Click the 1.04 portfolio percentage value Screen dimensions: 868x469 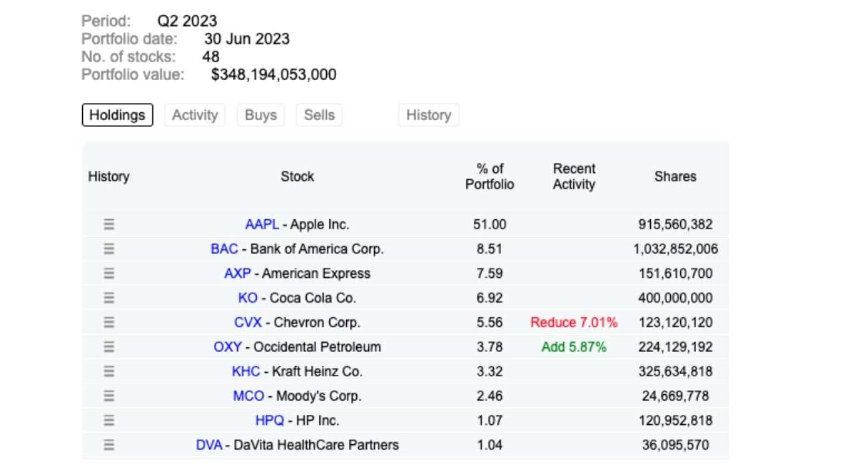[x=490, y=445]
